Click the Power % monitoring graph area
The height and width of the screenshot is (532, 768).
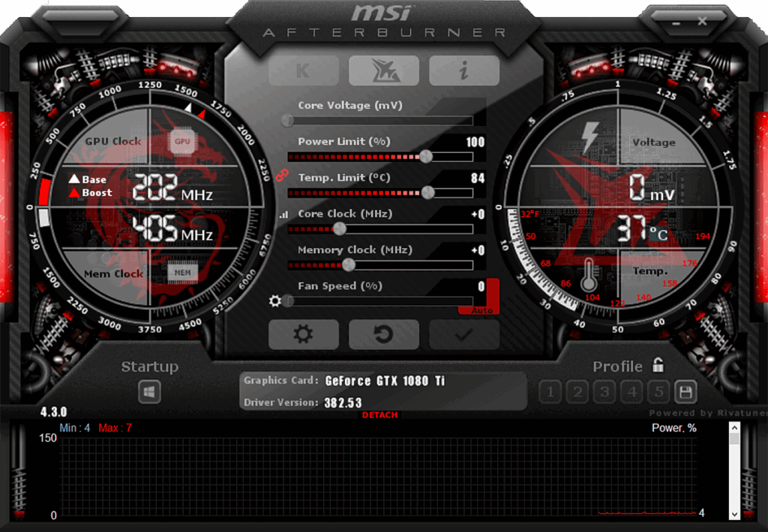[x=378, y=477]
